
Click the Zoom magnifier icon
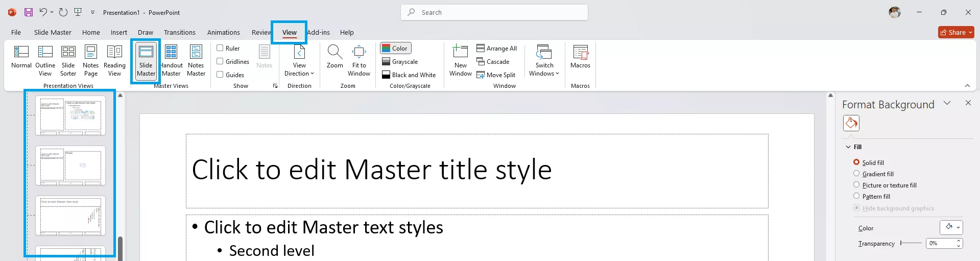[x=334, y=53]
